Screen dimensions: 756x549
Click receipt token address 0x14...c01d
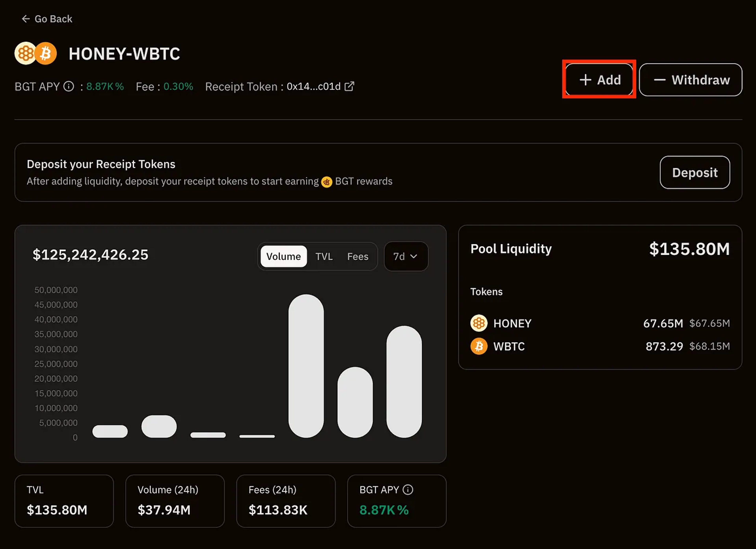[313, 87]
